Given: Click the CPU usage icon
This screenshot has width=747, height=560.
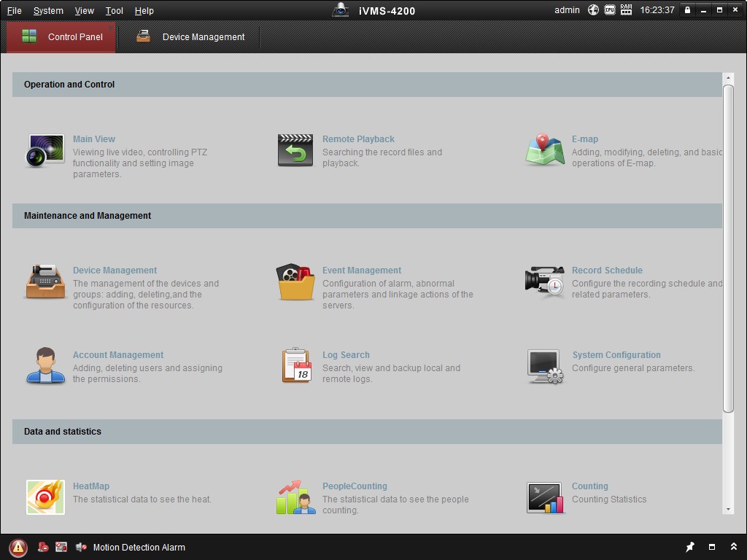Looking at the screenshot, I should pos(610,10).
